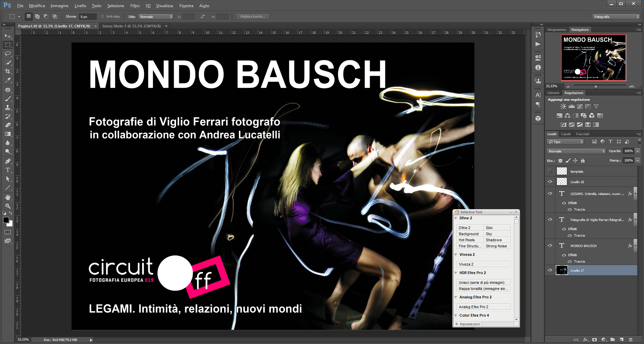Screen dimensions: 644x344
Task: Click the Analog Efex Pro 2 button
Action: point(484,307)
